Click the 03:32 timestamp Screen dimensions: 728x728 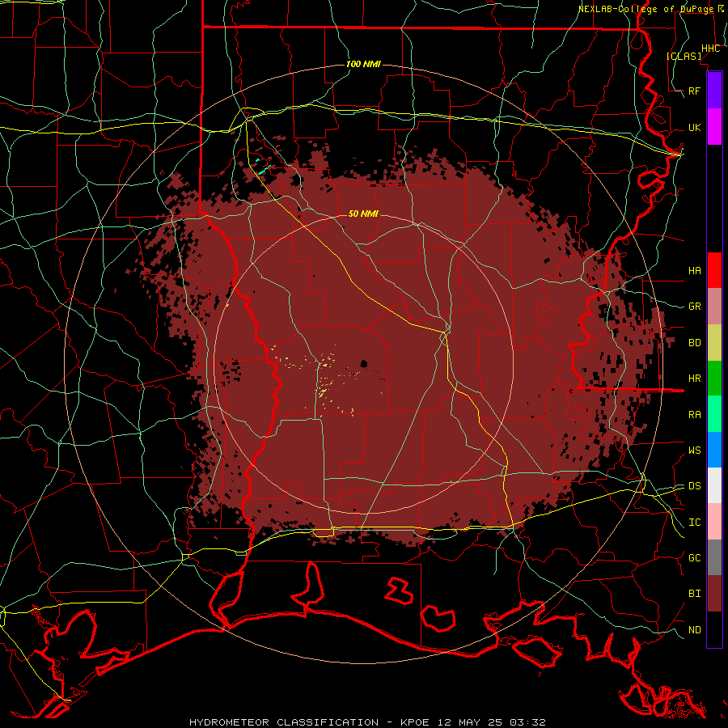point(527,722)
